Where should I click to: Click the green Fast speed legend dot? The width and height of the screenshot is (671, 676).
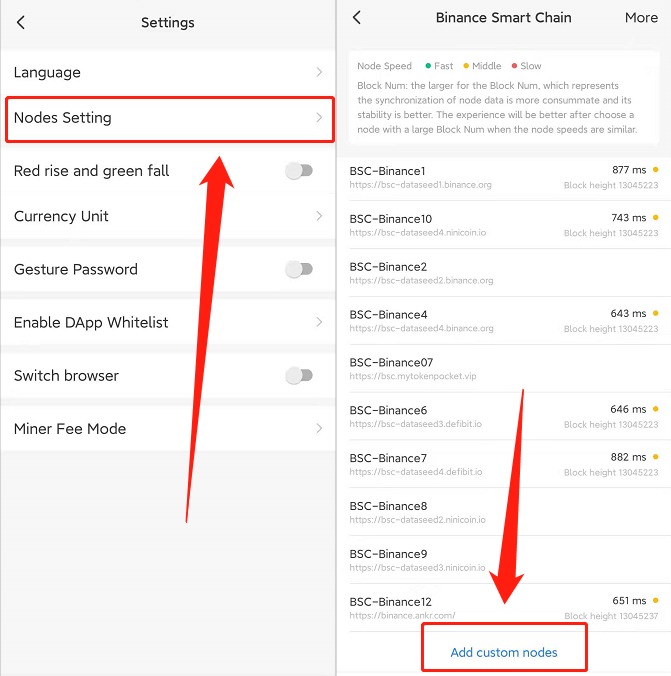pos(428,66)
